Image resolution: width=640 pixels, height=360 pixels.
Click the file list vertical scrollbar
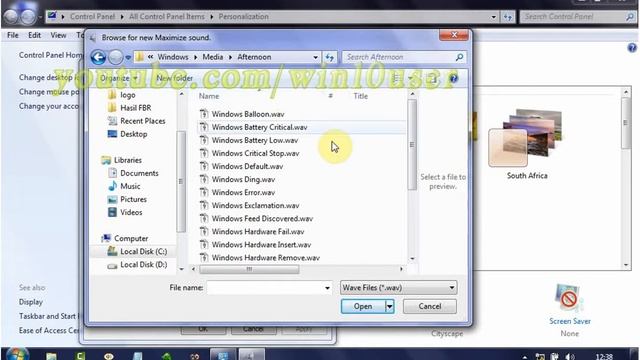pyautogui.click(x=412, y=144)
